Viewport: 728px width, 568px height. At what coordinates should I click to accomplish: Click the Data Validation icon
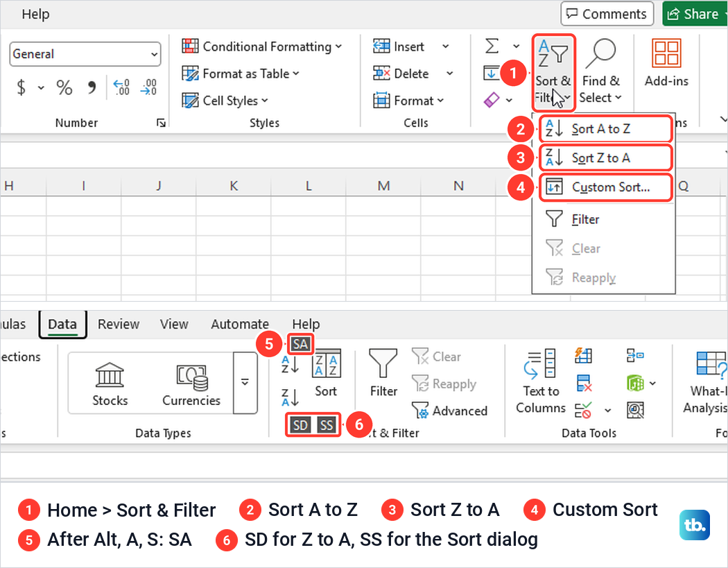coord(583,411)
